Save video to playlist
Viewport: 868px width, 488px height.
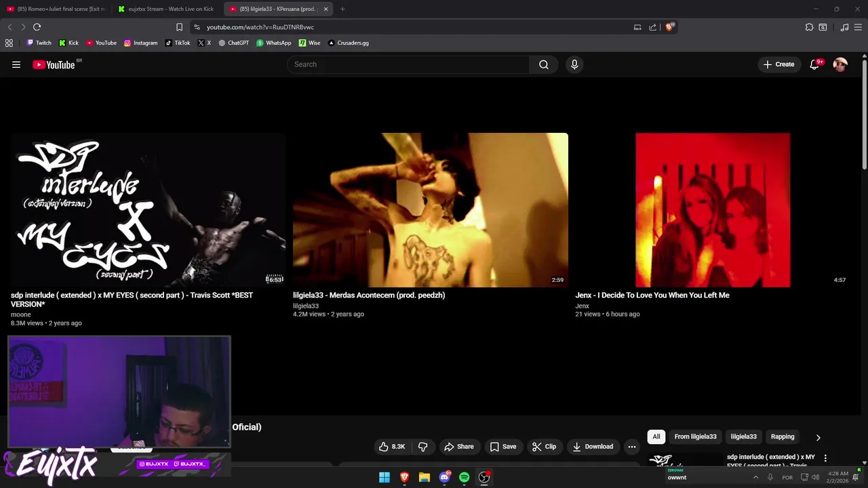[503, 447]
